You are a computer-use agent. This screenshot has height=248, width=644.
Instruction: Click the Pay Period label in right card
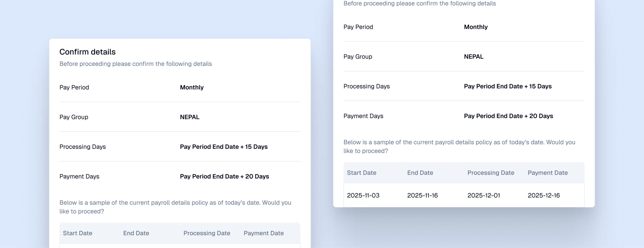358,27
